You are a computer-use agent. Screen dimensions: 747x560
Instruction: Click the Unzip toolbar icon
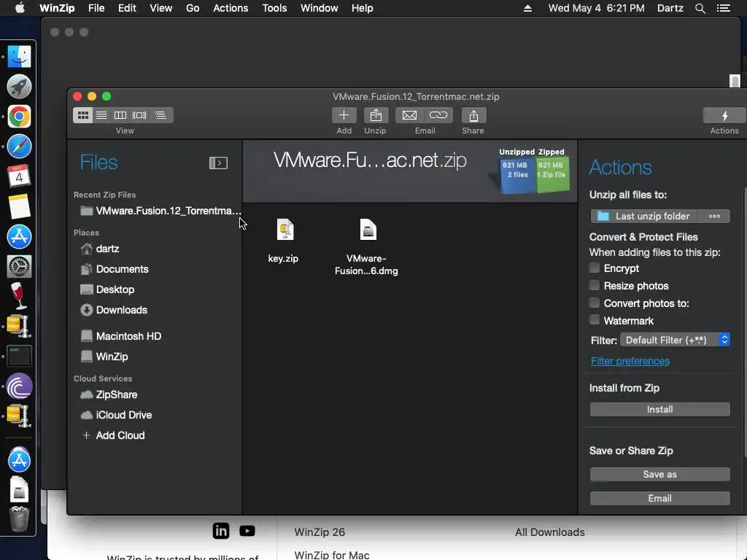[x=376, y=115]
